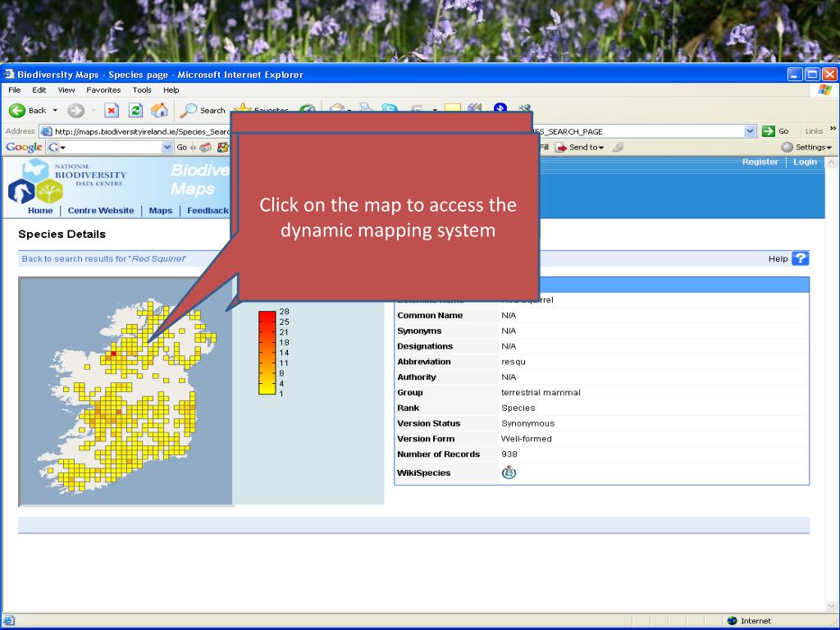Open the Help menu in the menu bar
This screenshot has width=840, height=630.
tap(171, 90)
